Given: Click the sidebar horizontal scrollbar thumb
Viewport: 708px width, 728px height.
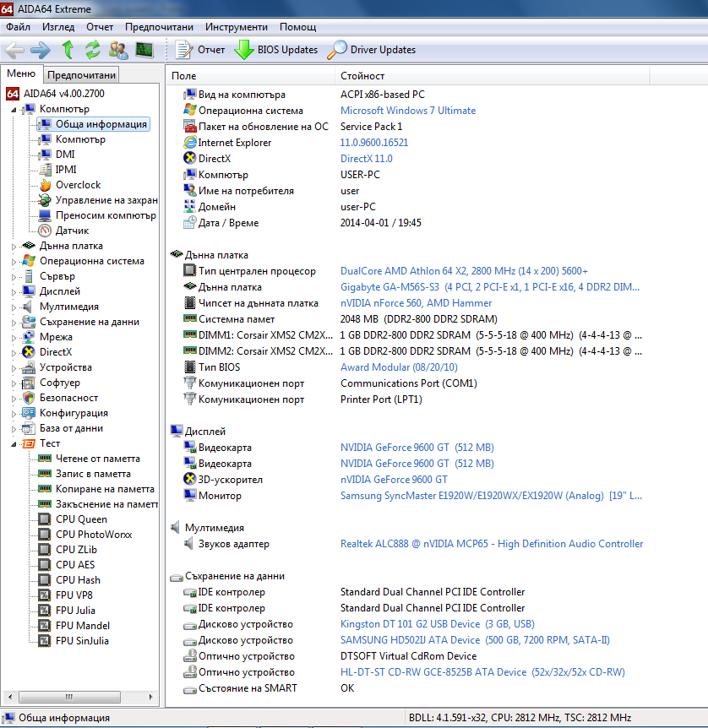Looking at the screenshot, I should pyautogui.click(x=69, y=697).
